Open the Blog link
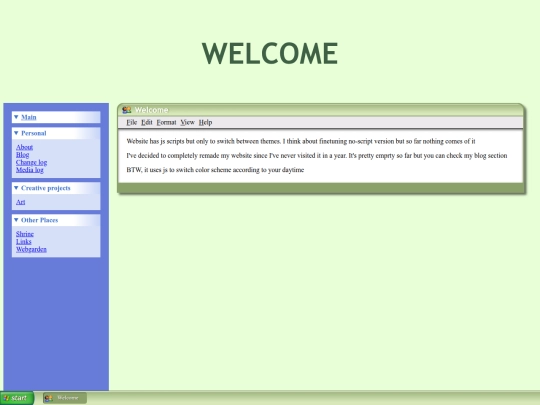This screenshot has height=405, width=540. point(22,155)
